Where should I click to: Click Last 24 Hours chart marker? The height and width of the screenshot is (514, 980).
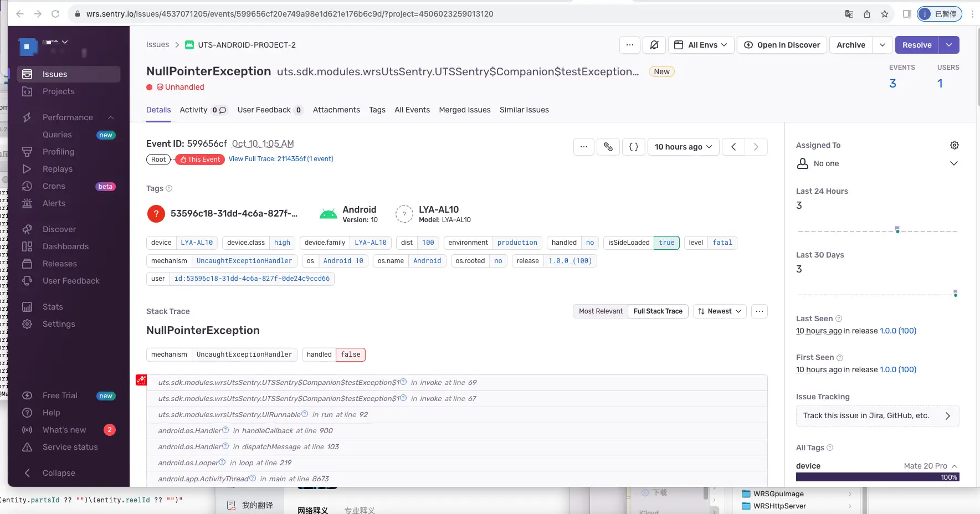point(897,229)
